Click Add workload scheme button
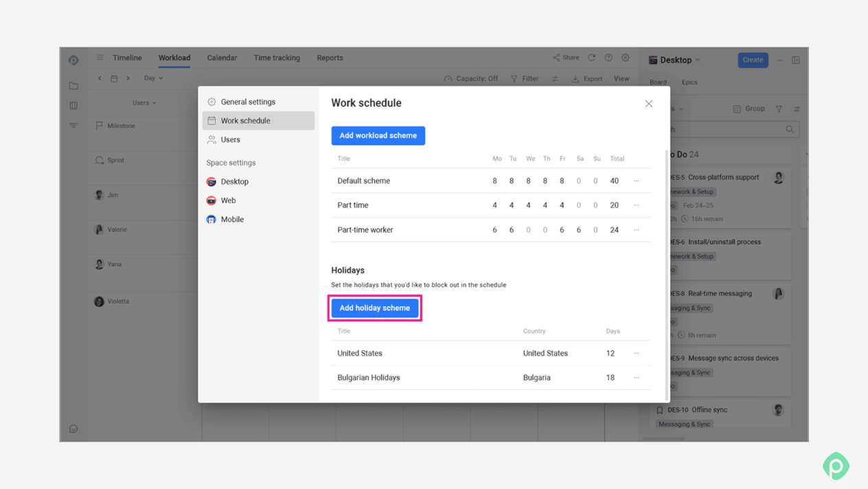868x489 pixels. click(x=378, y=135)
